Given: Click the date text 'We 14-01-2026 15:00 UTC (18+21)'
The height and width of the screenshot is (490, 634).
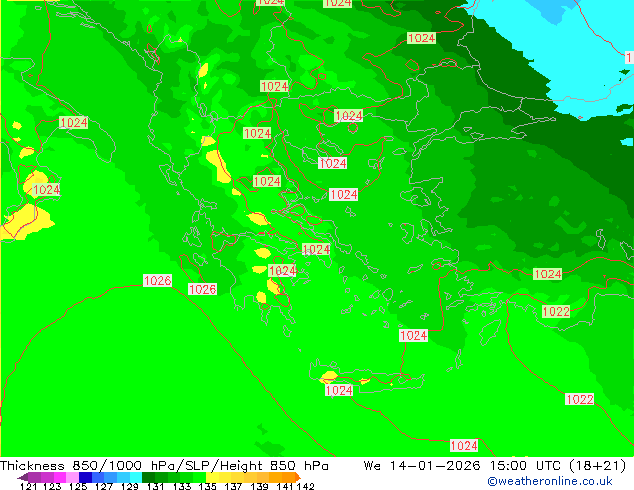Looking at the screenshot, I should pos(495,466).
